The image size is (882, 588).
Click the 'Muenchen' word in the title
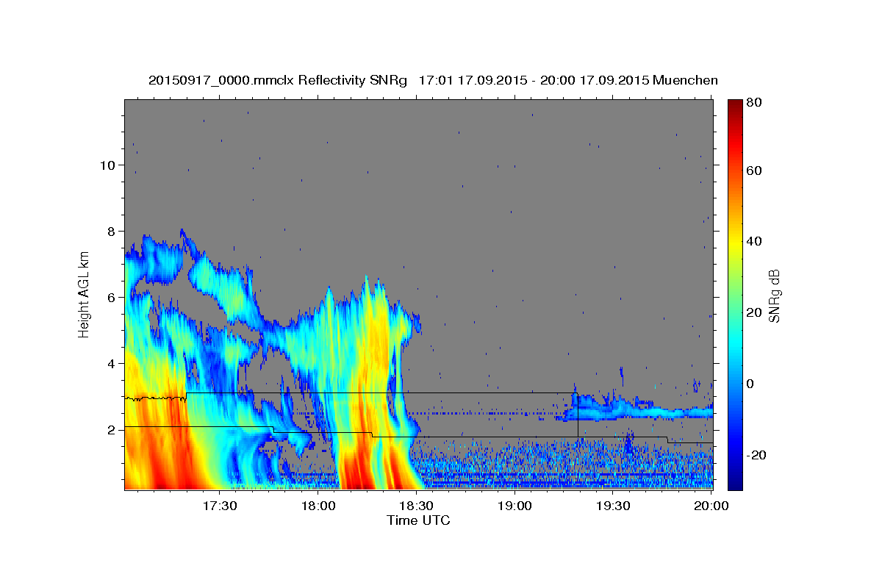click(685, 80)
